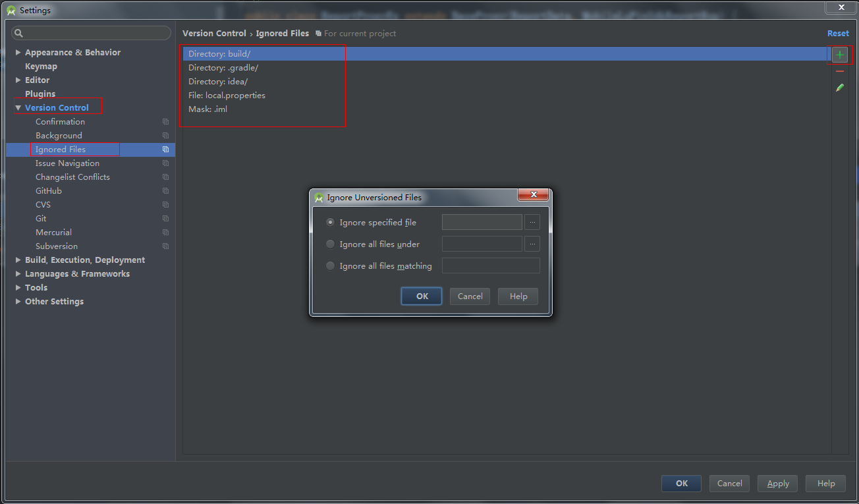
Task: Expand Appearance & Behavior section
Action: pos(18,53)
